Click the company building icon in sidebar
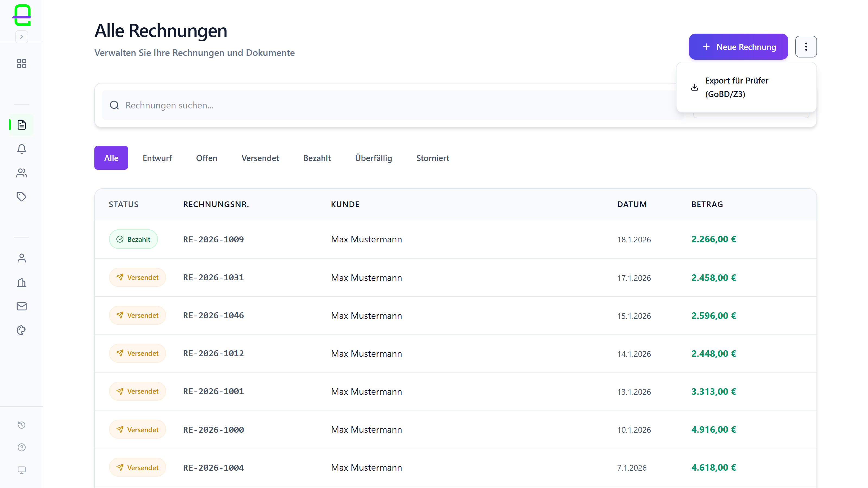 pyautogui.click(x=22, y=282)
